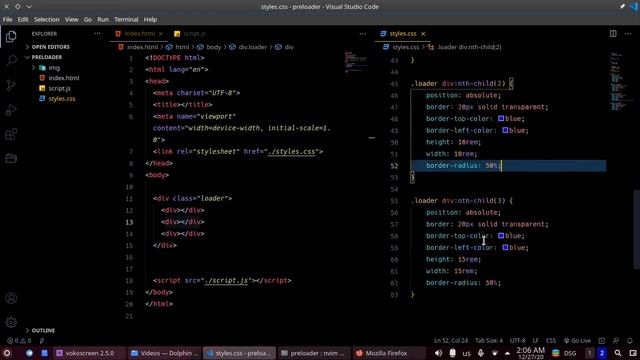The width and height of the screenshot is (640, 360).
Task: Click div.loader in the breadcrumb
Action: tap(253, 47)
